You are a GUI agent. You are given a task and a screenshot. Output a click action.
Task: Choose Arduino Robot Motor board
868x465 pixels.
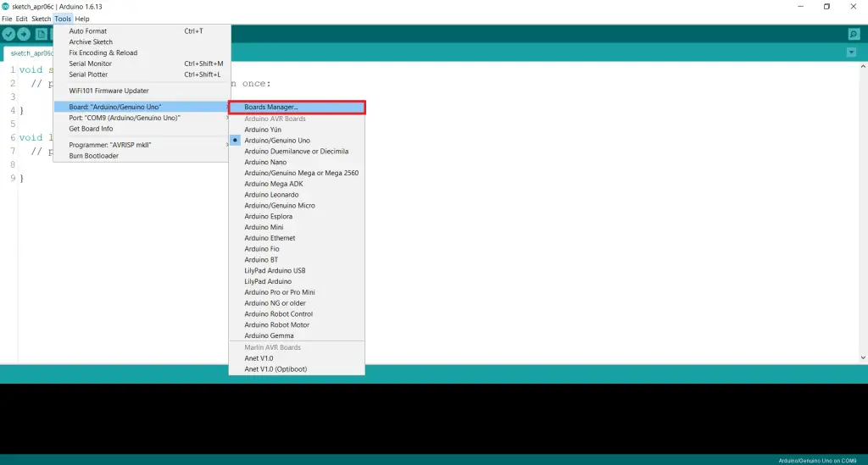[x=298, y=324]
